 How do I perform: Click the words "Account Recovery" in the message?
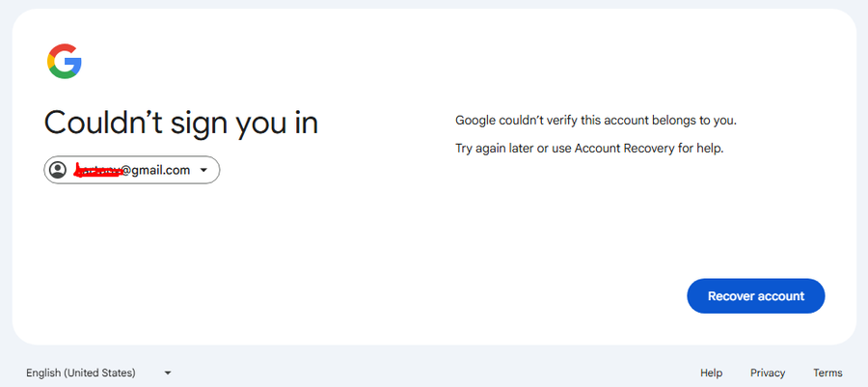624,149
